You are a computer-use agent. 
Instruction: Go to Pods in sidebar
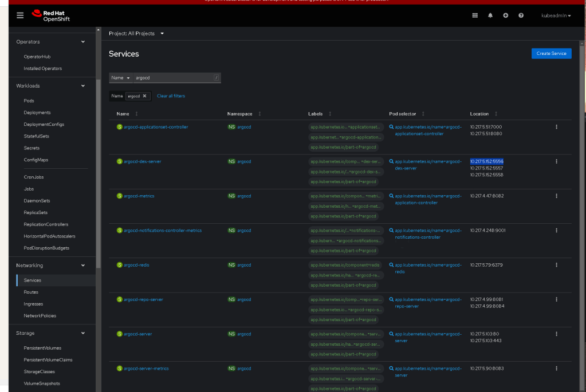(29, 101)
